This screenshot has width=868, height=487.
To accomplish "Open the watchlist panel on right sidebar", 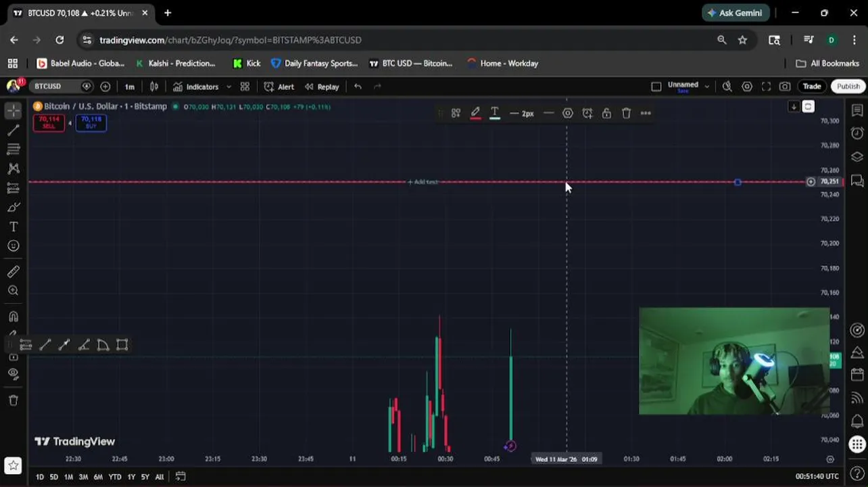I will click(x=857, y=110).
